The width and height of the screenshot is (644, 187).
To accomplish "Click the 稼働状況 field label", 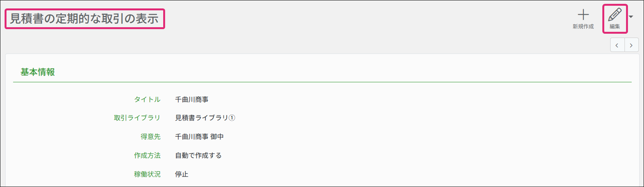I will click(147, 174).
